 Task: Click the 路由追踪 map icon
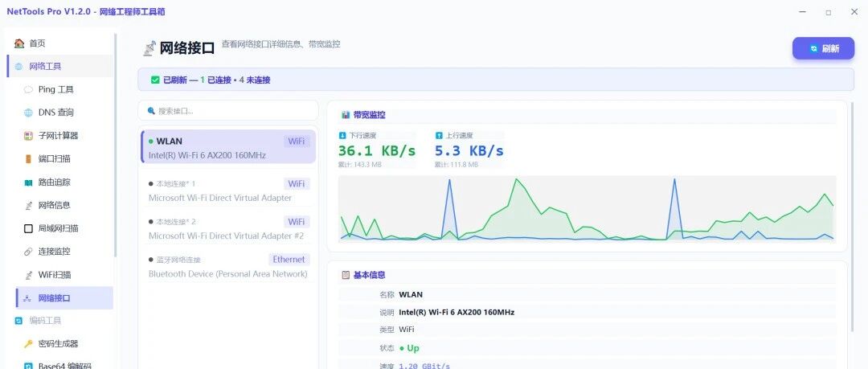tap(28, 182)
